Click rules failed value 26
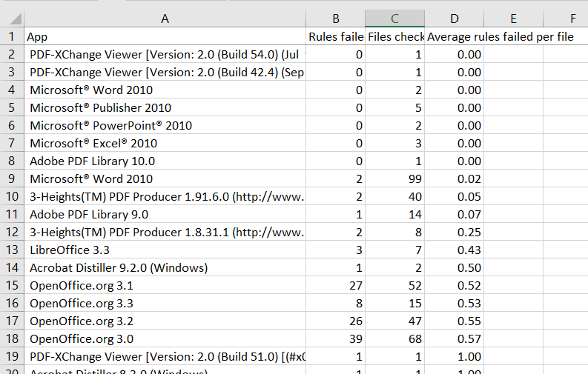The height and width of the screenshot is (374, 588). click(x=336, y=321)
